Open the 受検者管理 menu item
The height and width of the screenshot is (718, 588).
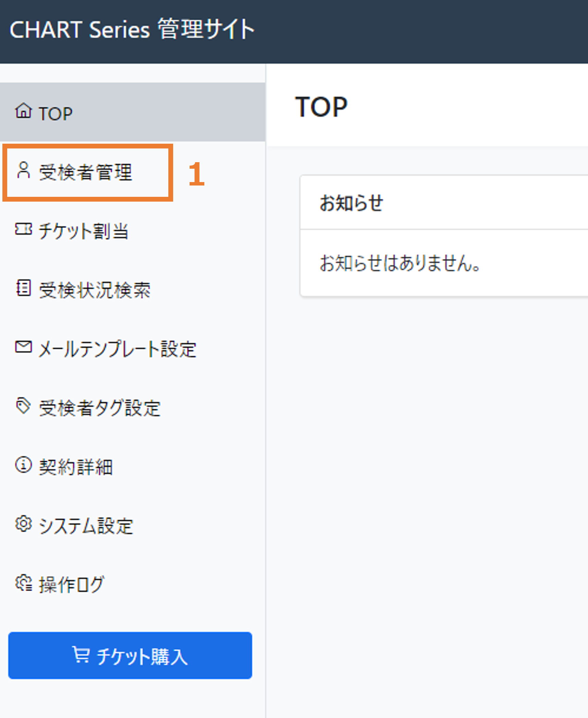tap(133, 171)
